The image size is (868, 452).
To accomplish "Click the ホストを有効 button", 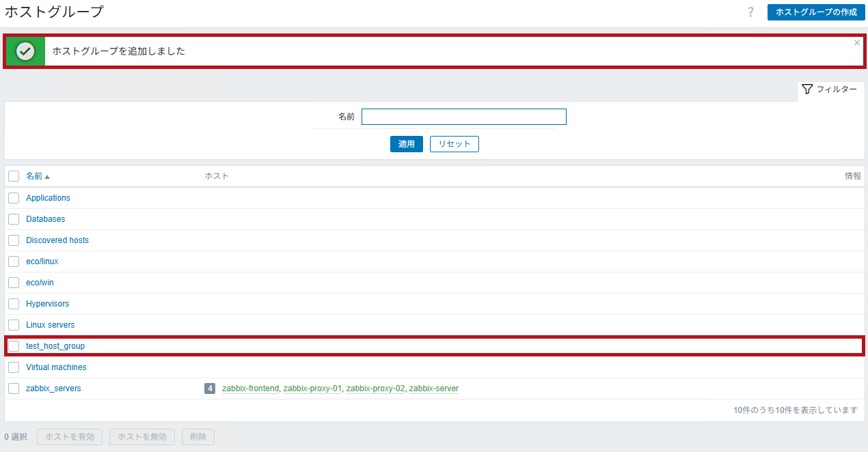I will [70, 437].
